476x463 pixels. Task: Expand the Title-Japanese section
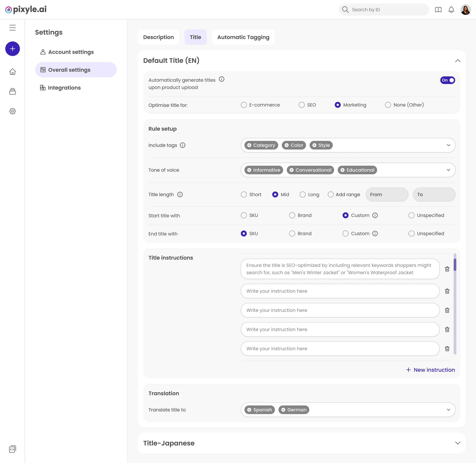tap(457, 443)
